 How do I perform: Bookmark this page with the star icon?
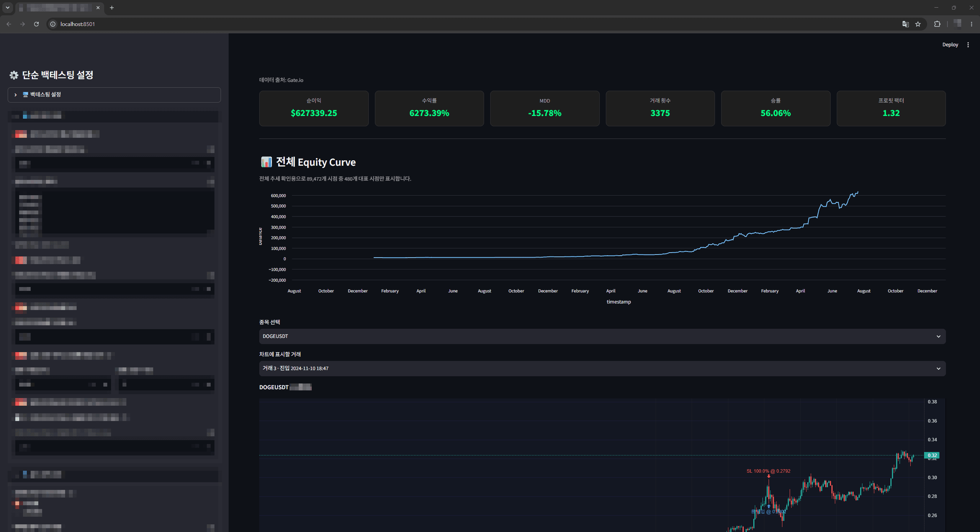pyautogui.click(x=918, y=24)
